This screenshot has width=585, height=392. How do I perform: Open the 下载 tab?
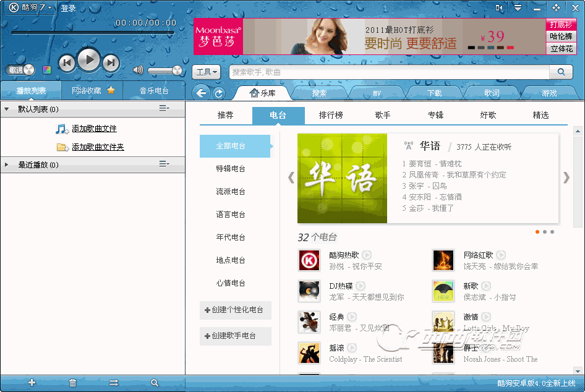(434, 93)
